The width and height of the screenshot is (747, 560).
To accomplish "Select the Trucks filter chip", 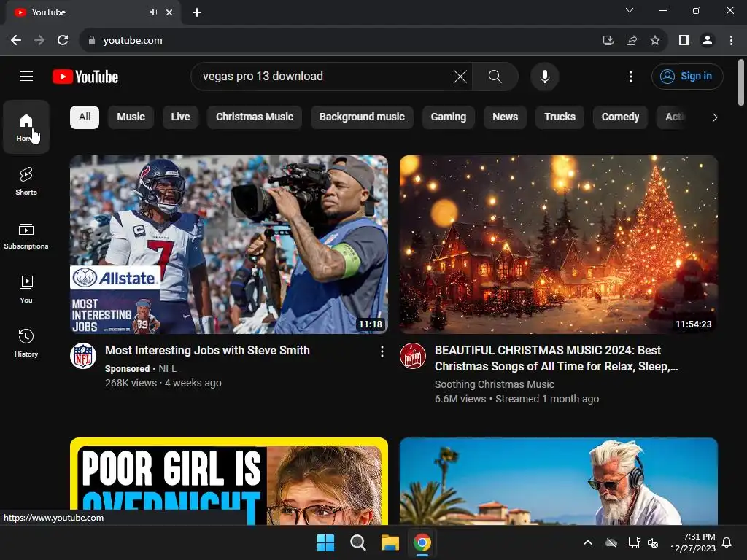I will coord(560,117).
